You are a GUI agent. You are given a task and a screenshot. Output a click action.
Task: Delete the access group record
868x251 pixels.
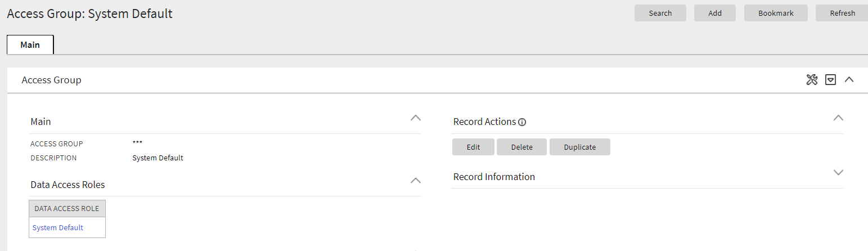point(521,147)
